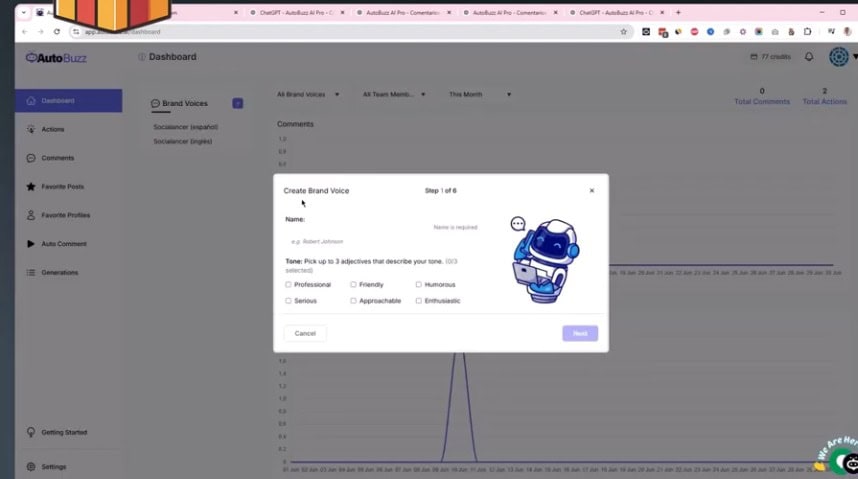Click the AutoBuzz logo

pos(56,58)
